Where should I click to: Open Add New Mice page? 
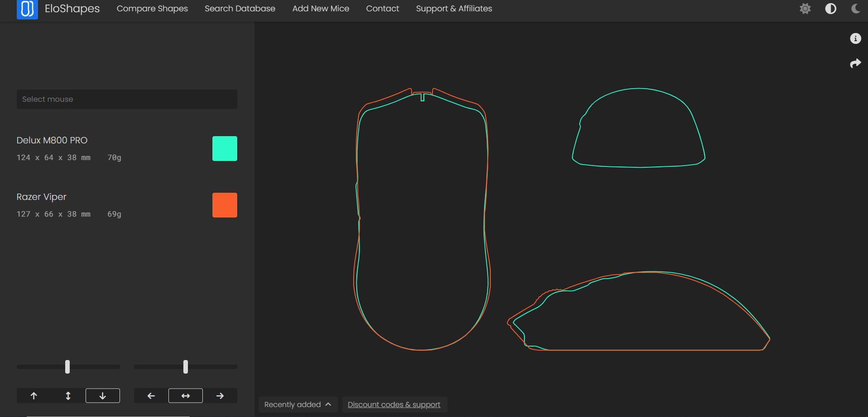pyautogui.click(x=321, y=9)
